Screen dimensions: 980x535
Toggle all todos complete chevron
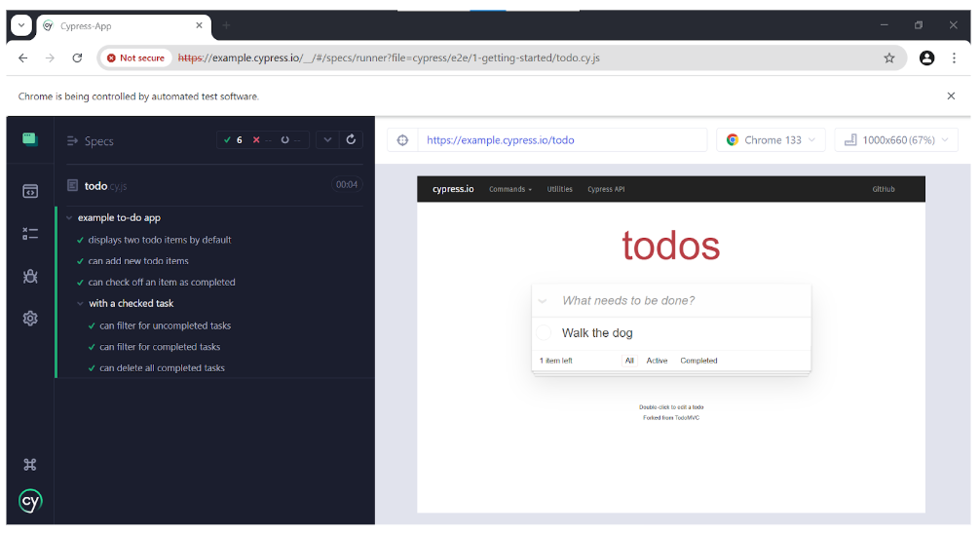click(543, 300)
